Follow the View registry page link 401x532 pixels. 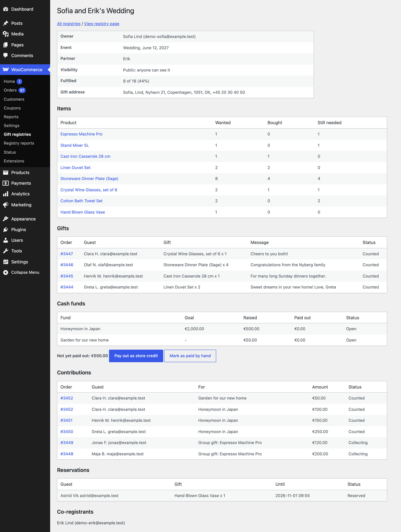pos(102,24)
